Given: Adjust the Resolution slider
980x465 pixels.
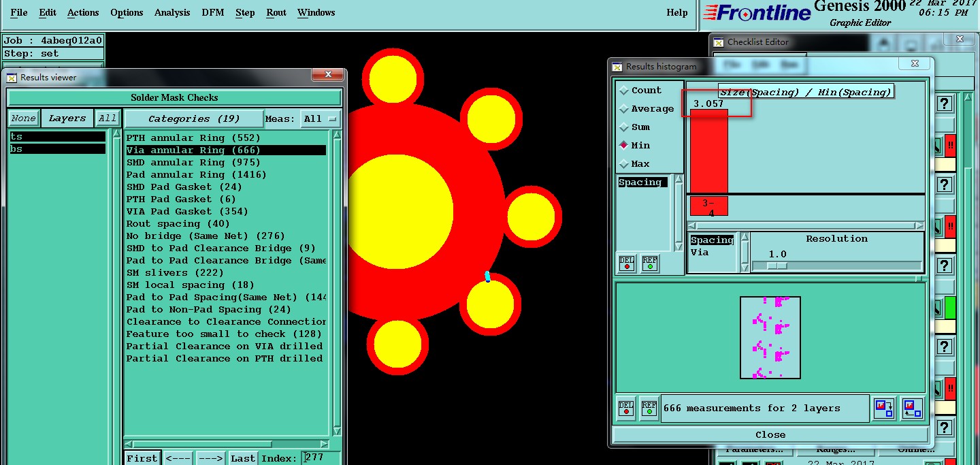Looking at the screenshot, I should click(x=777, y=266).
